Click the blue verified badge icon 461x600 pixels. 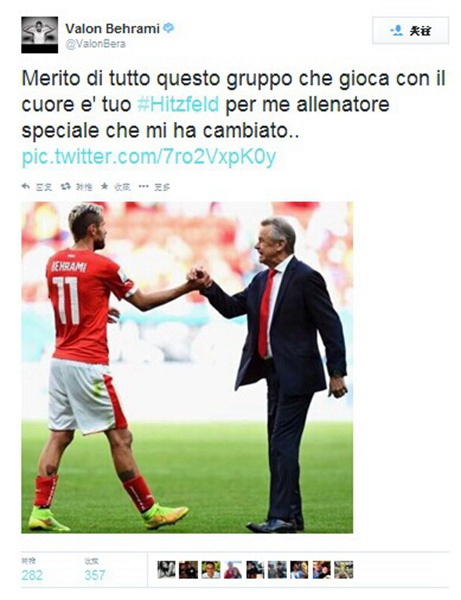169,28
